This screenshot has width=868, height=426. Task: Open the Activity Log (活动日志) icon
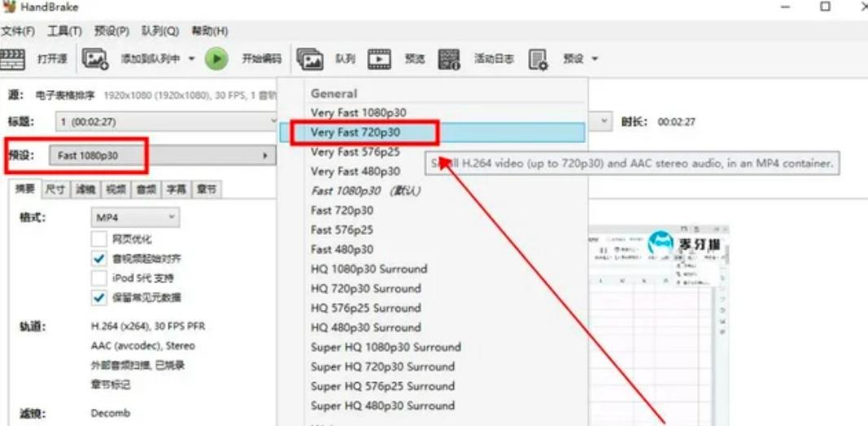pos(449,59)
